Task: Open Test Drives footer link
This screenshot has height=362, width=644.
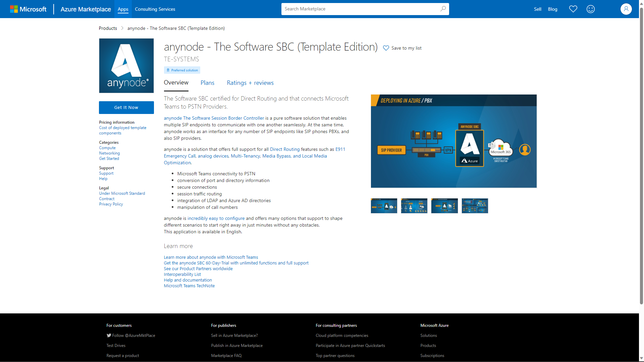Action: (116, 346)
